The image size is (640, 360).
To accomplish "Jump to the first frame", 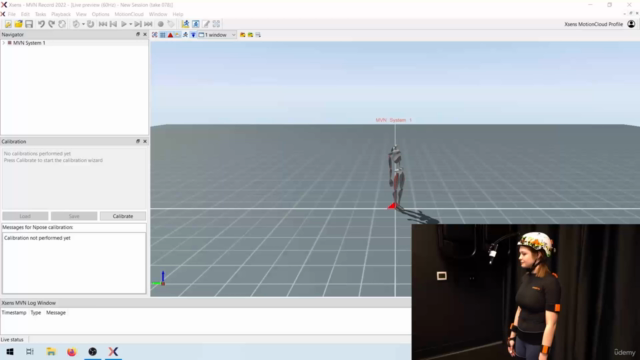I will (x=103, y=24).
